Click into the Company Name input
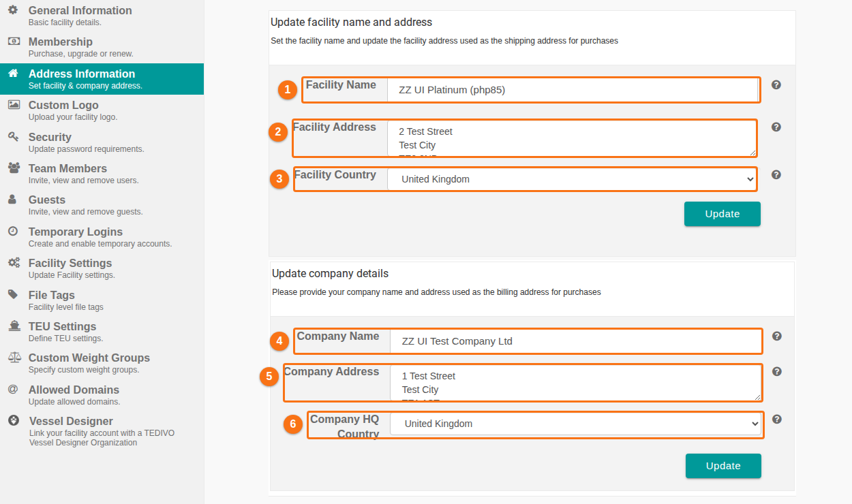This screenshot has width=852, height=504. click(x=575, y=341)
